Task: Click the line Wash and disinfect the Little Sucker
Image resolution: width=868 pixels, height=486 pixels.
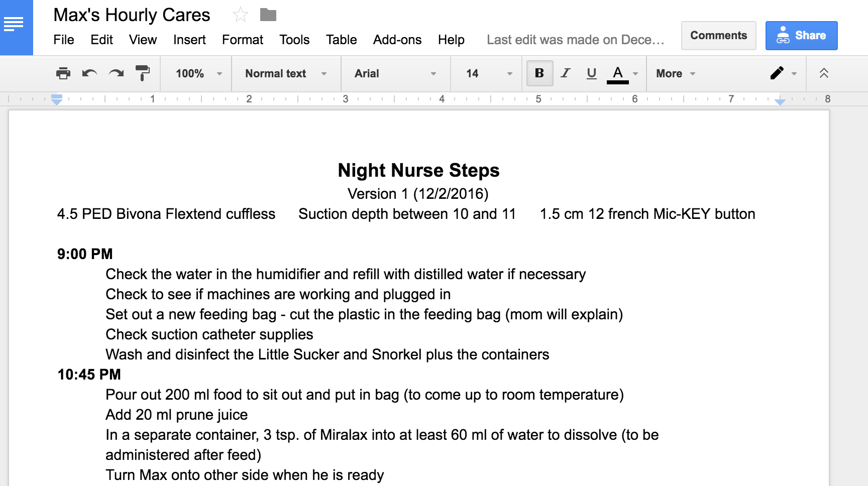Action: tap(327, 354)
